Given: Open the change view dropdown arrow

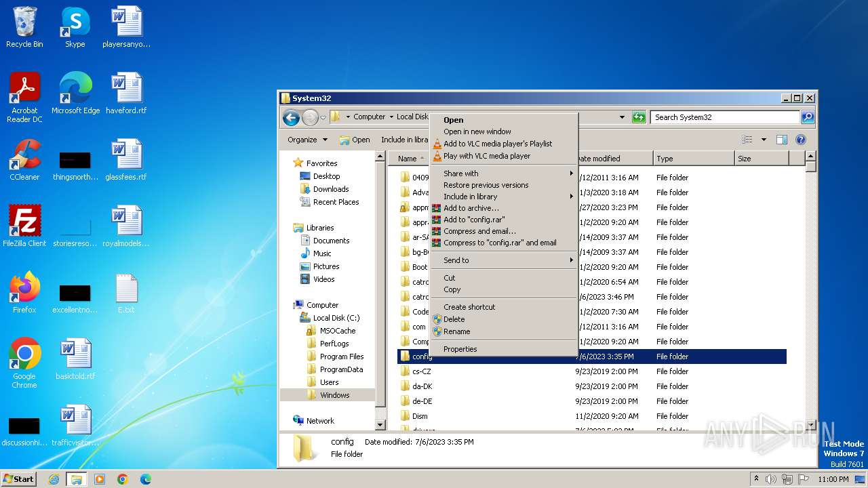Looking at the screenshot, I should 764,140.
